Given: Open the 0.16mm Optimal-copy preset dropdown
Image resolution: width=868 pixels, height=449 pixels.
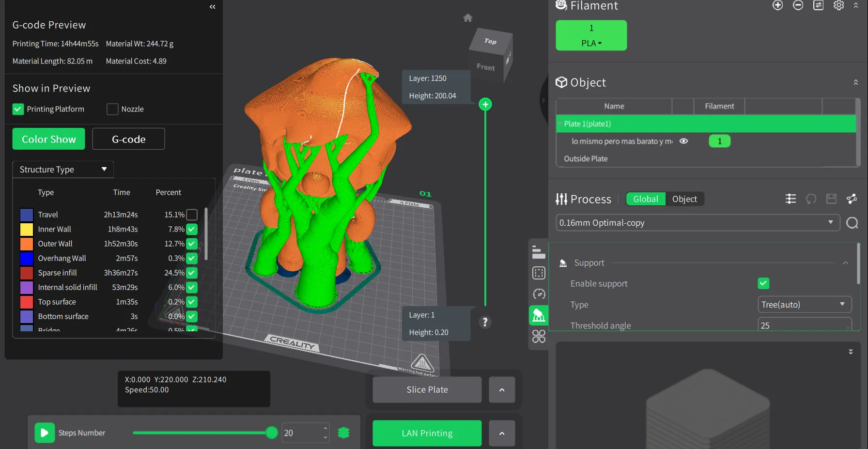Looking at the screenshot, I should point(697,223).
